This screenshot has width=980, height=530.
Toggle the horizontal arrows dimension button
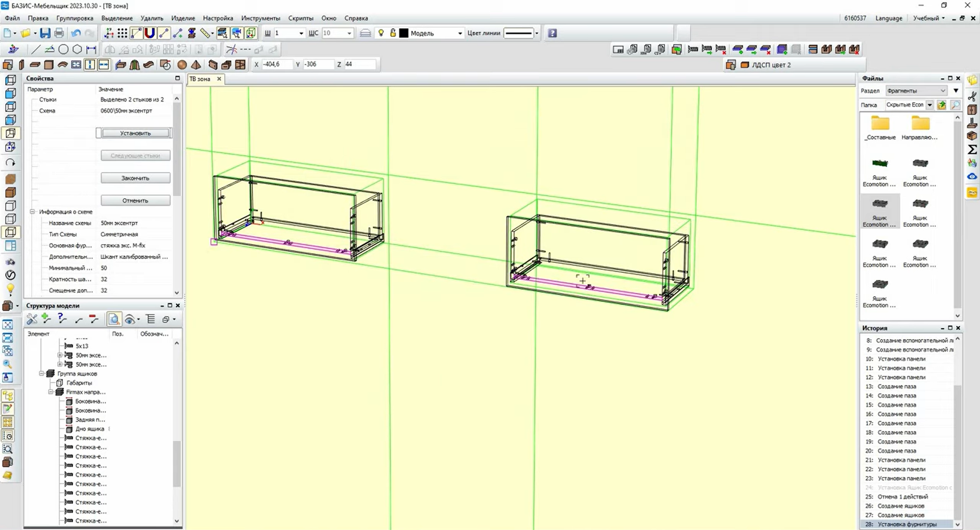point(104,65)
